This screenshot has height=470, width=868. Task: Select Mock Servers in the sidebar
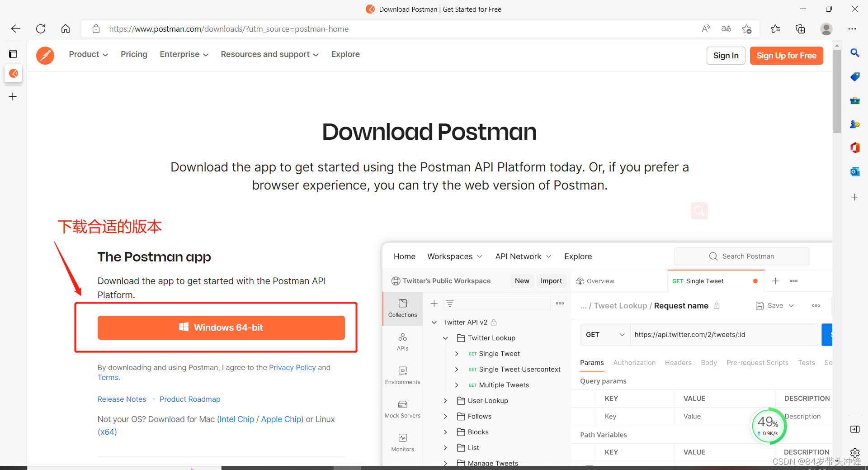click(x=402, y=408)
